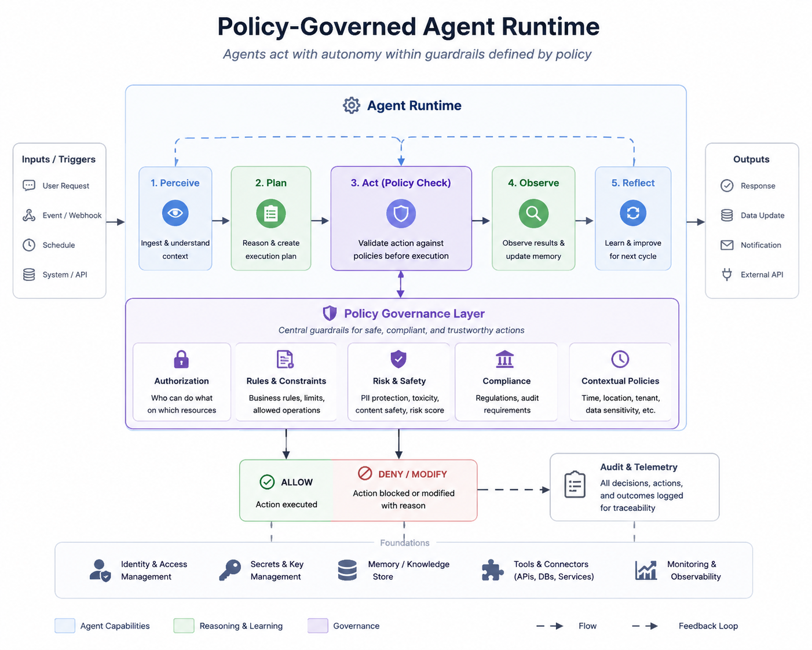Click the 'Rules & Constraints' card title
The width and height of the screenshot is (812, 650).
click(286, 381)
